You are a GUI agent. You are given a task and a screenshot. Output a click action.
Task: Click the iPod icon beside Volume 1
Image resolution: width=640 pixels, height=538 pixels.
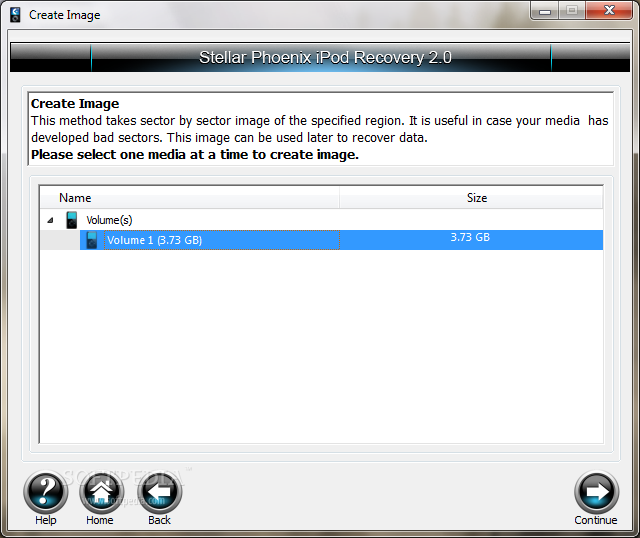[92, 240]
